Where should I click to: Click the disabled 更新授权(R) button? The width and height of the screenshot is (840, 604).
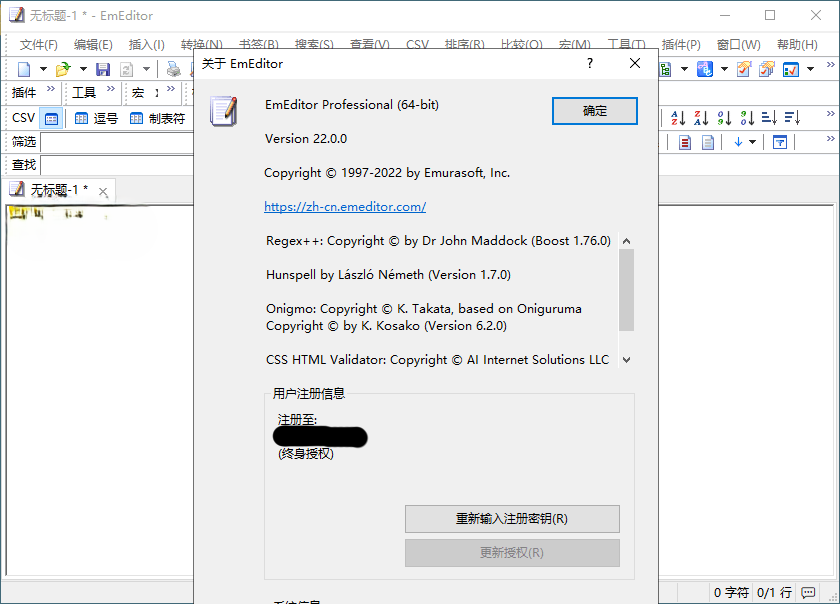[x=512, y=553]
